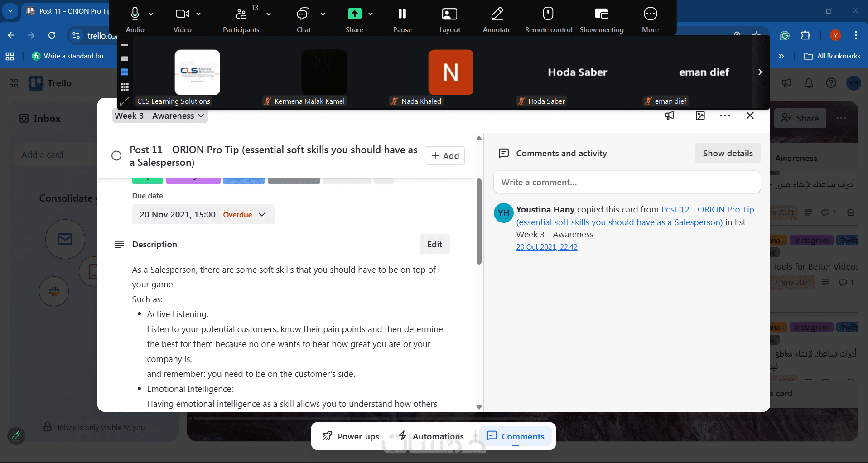Screen dimensions: 868x463
Task: Click Show details in Comments and activity
Action: point(728,154)
